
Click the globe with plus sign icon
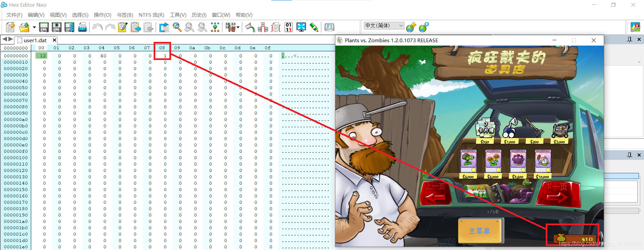(411, 27)
